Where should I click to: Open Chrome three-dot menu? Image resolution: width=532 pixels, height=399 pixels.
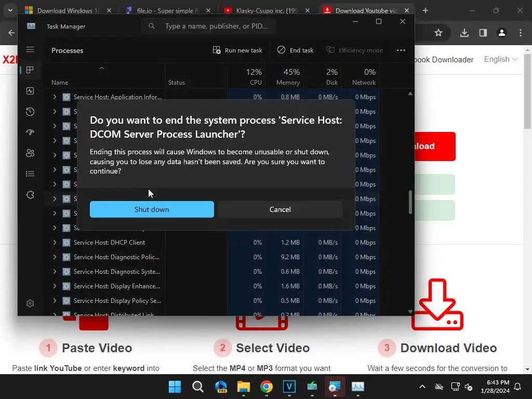click(521, 33)
